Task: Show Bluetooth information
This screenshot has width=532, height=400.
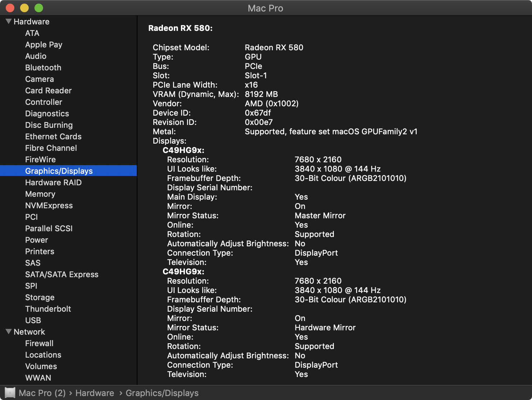Action: tap(43, 68)
